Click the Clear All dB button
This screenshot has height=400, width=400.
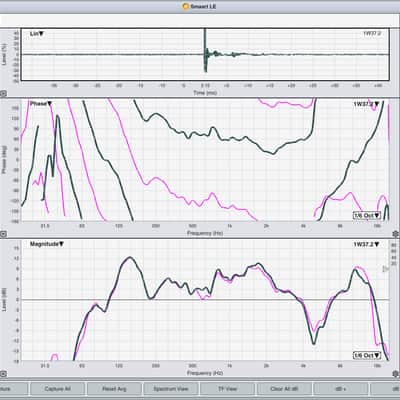(284, 389)
